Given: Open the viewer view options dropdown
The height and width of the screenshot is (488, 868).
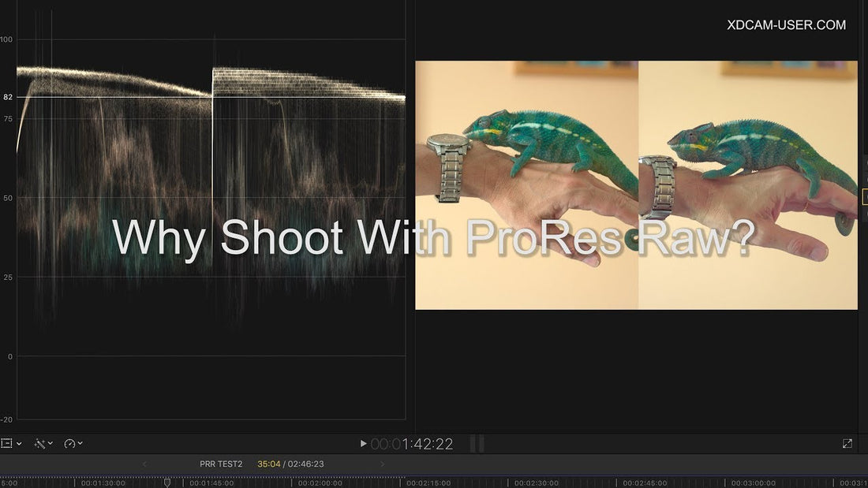Looking at the screenshot, I should pos(17,443).
